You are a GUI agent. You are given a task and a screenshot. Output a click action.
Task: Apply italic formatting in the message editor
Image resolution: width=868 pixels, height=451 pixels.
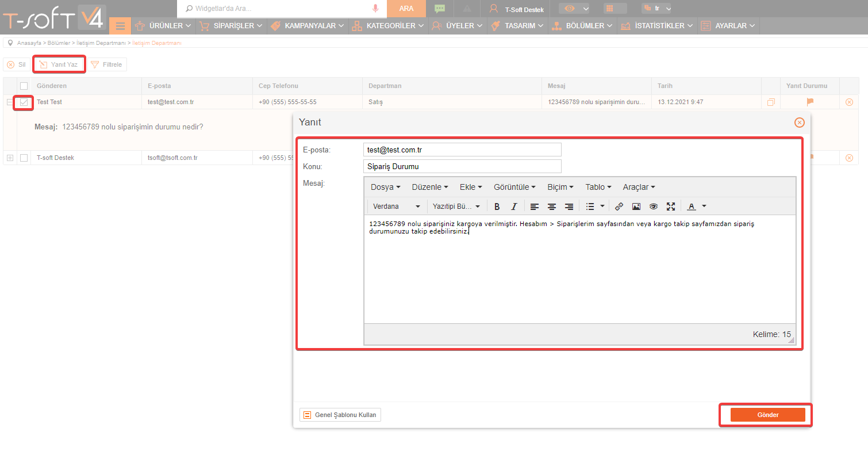click(514, 207)
